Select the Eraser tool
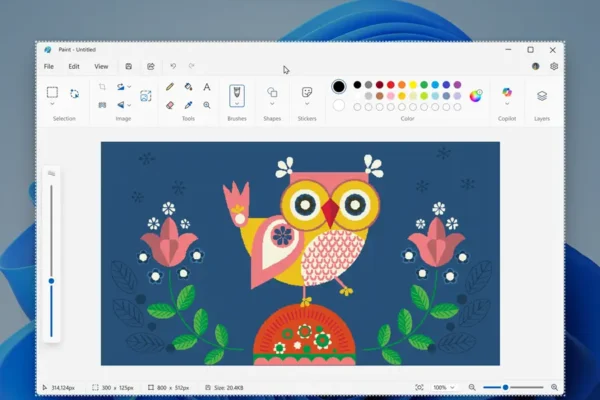This screenshot has height=400, width=600. pos(170,105)
